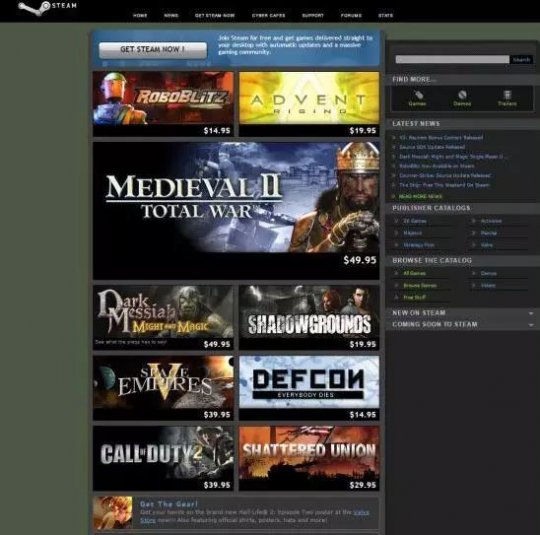
Task: Open the Support menu item
Action: click(313, 16)
